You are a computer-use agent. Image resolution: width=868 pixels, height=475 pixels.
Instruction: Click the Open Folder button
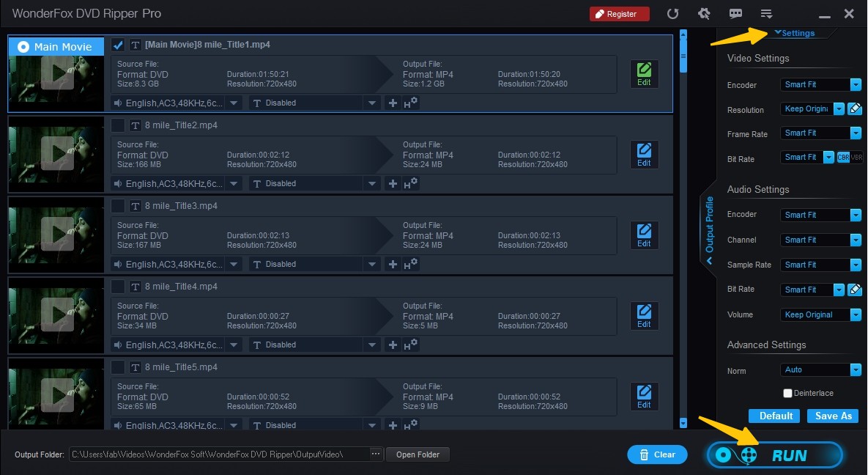tap(418, 454)
